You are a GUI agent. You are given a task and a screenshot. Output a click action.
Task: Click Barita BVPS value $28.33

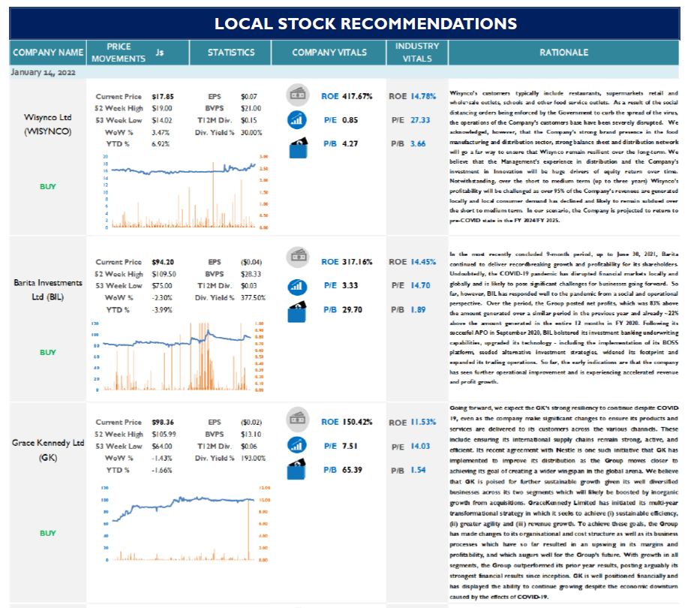pos(251,274)
